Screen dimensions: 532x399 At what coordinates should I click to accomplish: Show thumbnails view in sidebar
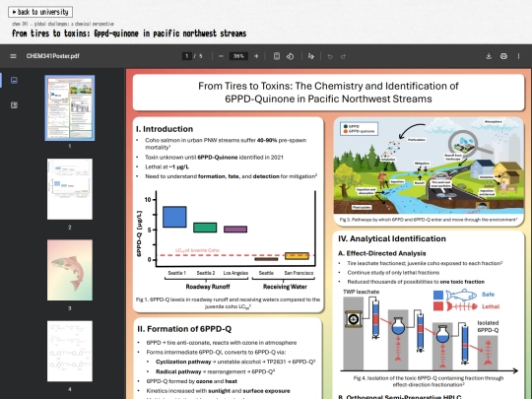coord(14,81)
